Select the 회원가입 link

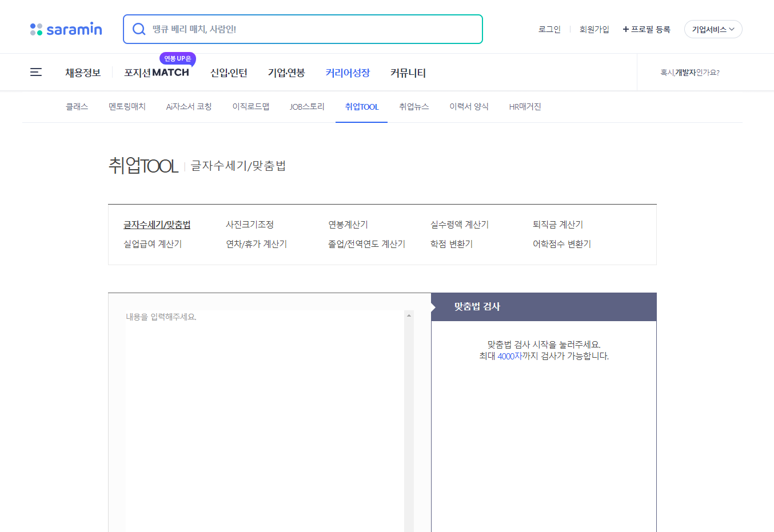click(595, 29)
